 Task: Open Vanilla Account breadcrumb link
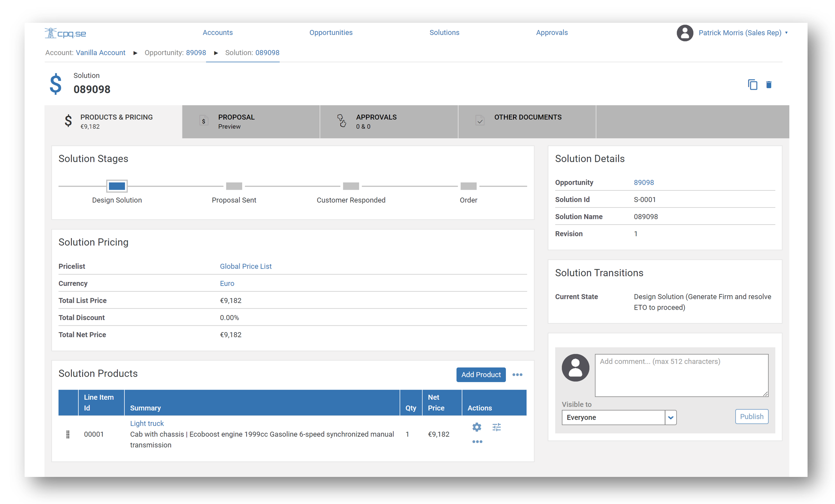(101, 53)
